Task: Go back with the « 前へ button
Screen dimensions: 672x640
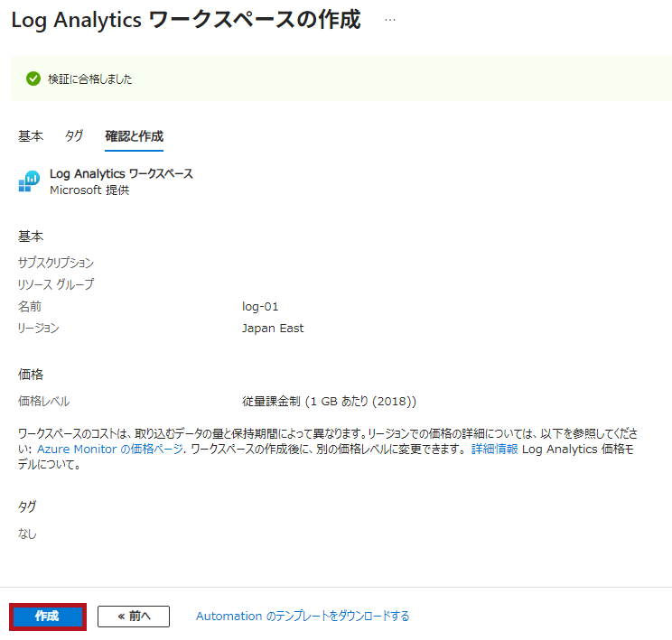Action: point(134,617)
